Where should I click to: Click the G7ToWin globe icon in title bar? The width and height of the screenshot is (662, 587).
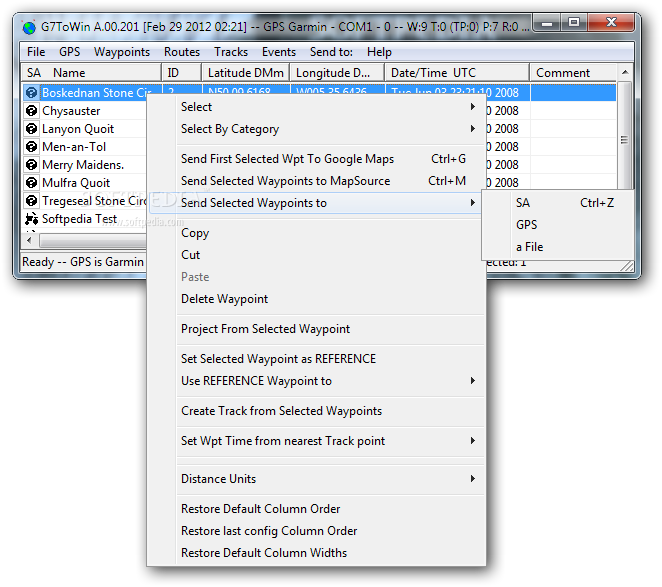click(29, 27)
